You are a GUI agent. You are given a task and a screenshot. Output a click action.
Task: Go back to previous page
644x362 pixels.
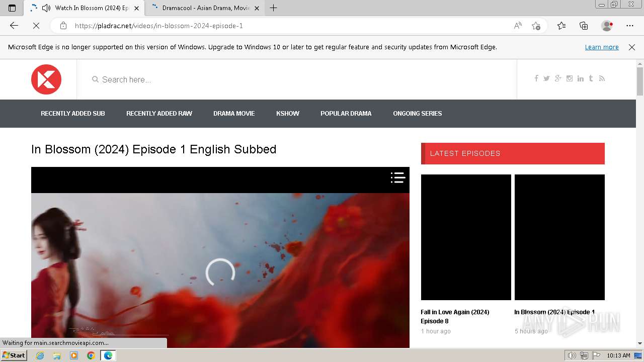click(14, 26)
